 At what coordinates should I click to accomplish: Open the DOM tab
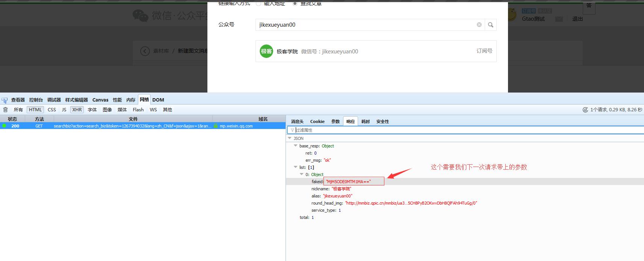[x=158, y=100]
